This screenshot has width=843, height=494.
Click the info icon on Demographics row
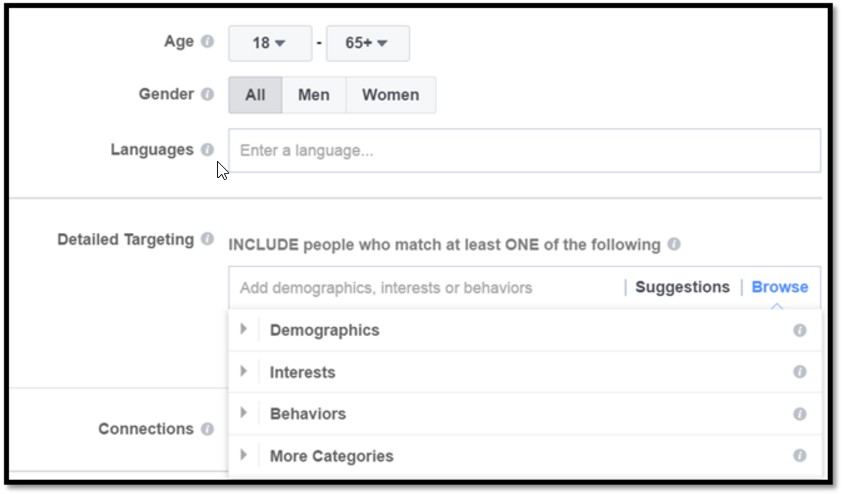tap(800, 330)
